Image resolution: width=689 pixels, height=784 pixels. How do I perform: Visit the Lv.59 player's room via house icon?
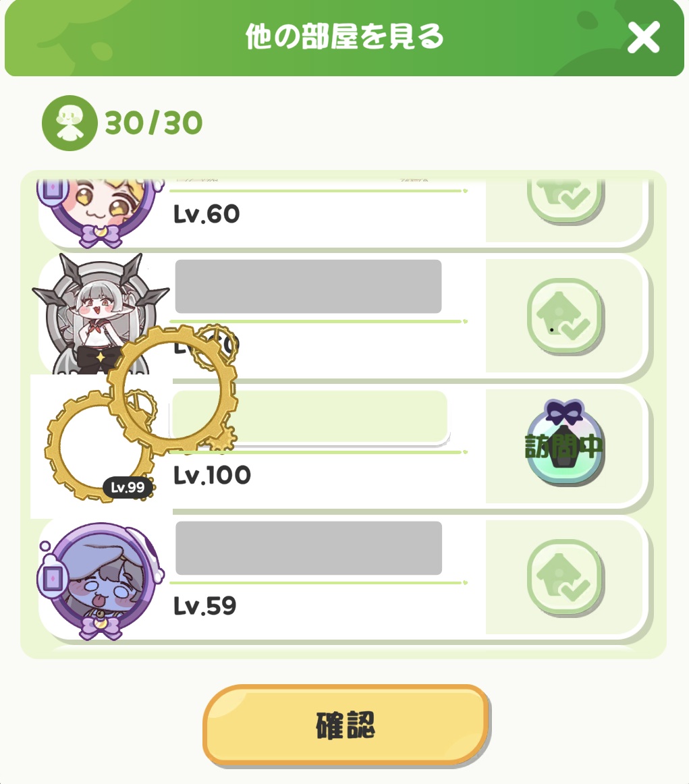566,577
